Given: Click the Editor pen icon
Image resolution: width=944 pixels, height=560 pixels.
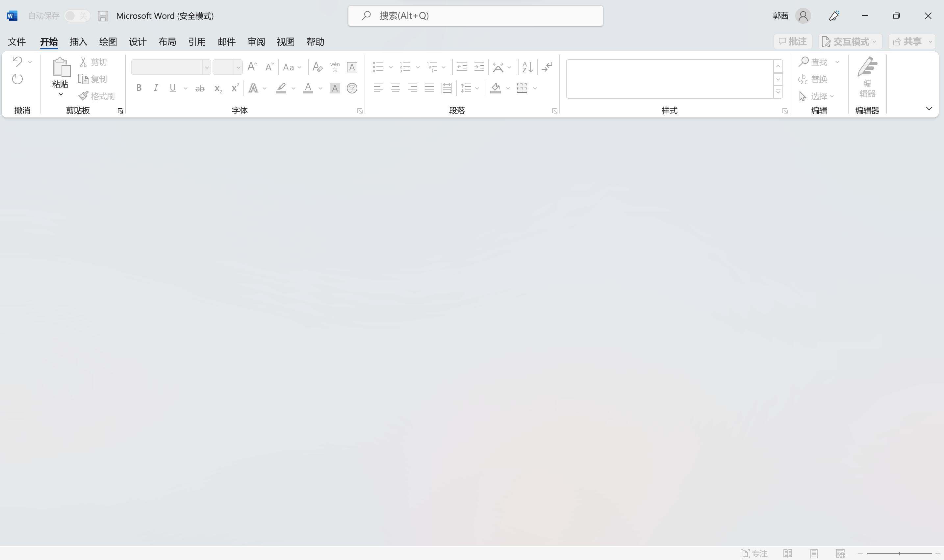Looking at the screenshot, I should (867, 67).
